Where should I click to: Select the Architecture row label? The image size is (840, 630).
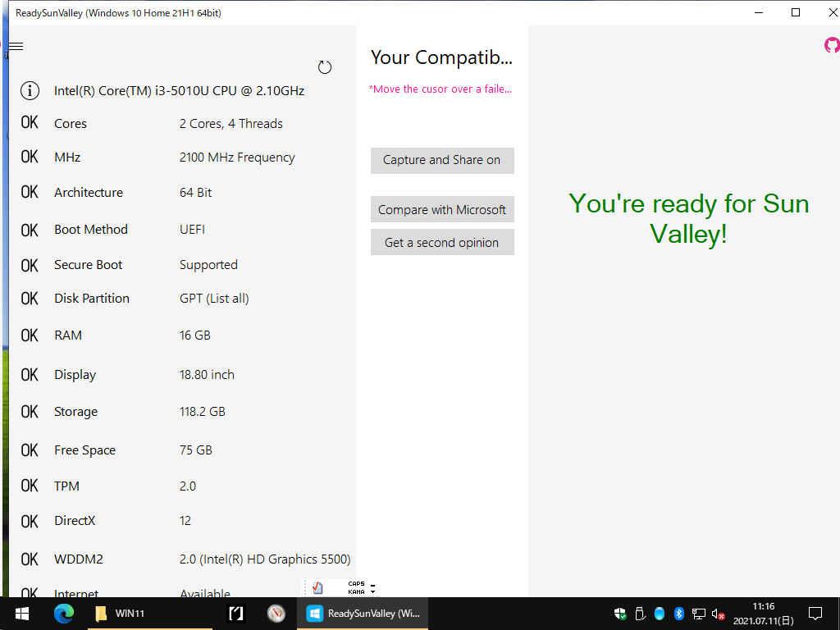[x=89, y=192]
